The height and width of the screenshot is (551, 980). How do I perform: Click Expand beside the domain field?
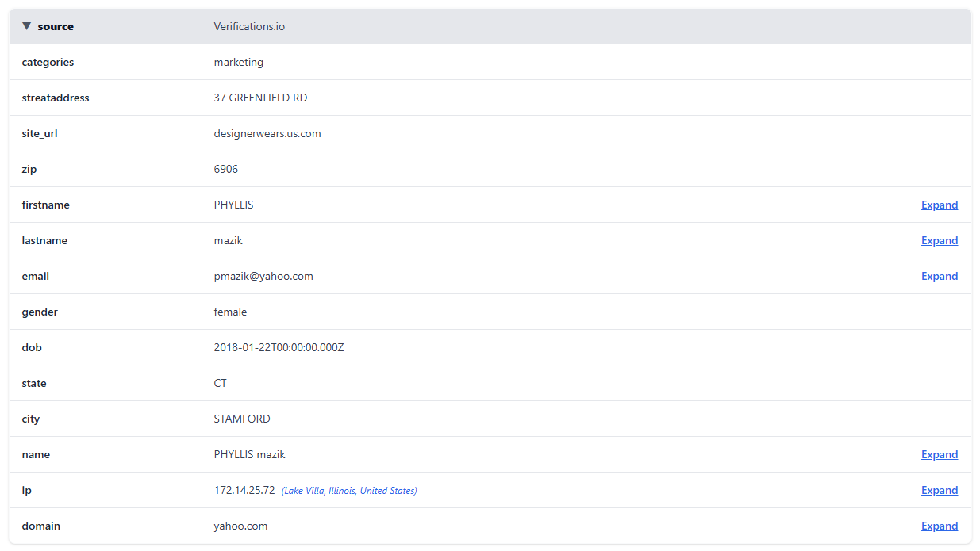click(x=939, y=526)
